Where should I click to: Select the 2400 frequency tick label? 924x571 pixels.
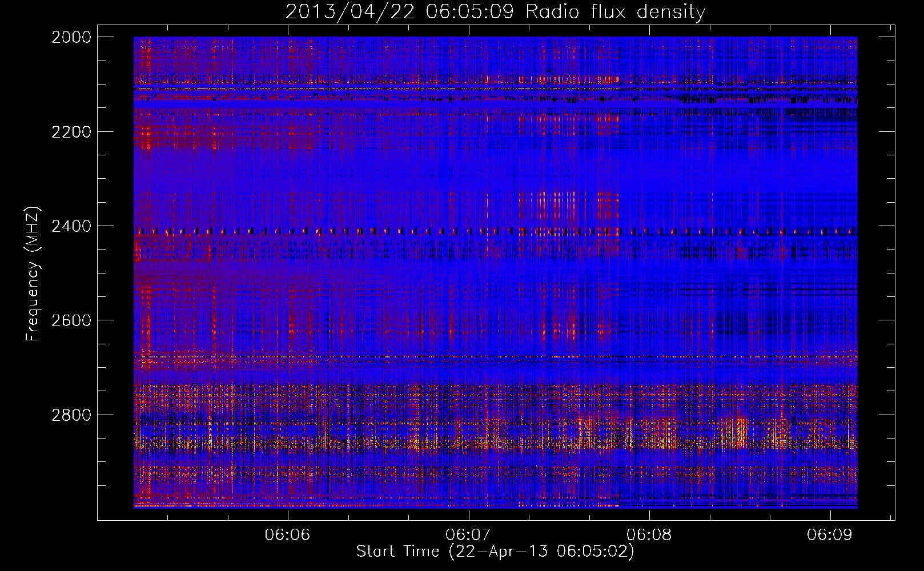pyautogui.click(x=71, y=226)
